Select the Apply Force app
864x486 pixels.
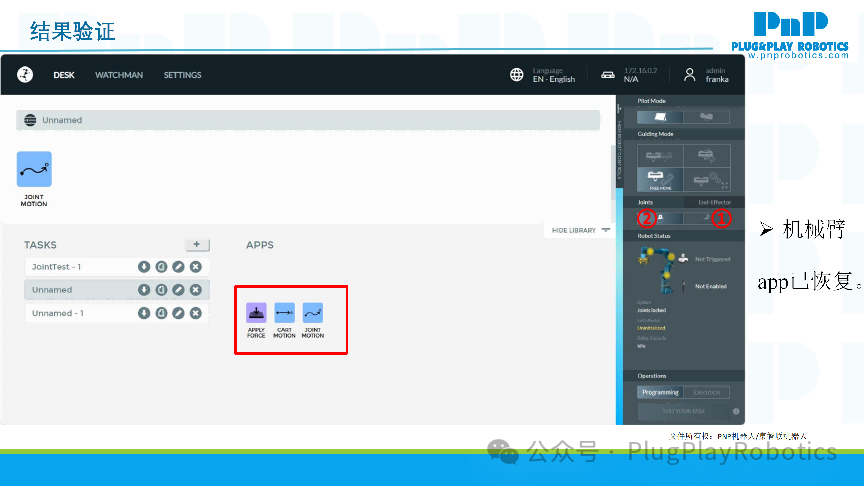[256, 313]
